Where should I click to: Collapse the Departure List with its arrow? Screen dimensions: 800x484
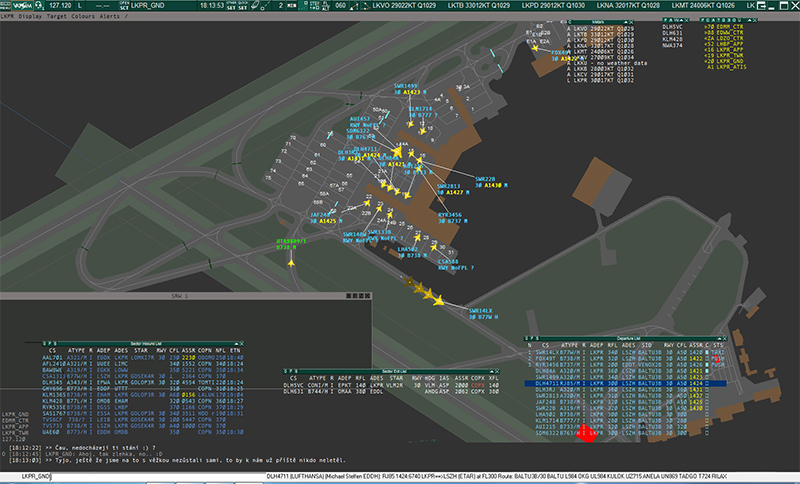719,338
